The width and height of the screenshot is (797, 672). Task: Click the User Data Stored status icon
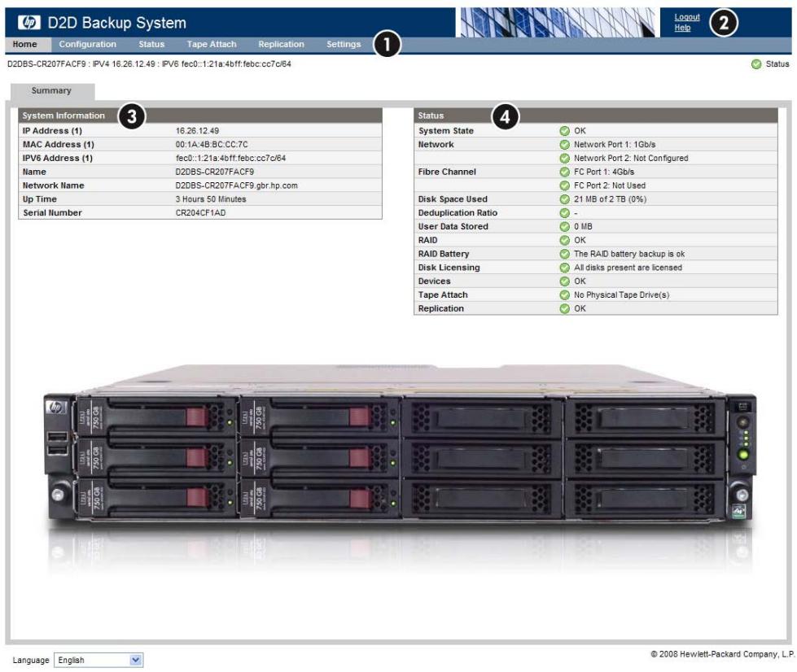coord(564,227)
